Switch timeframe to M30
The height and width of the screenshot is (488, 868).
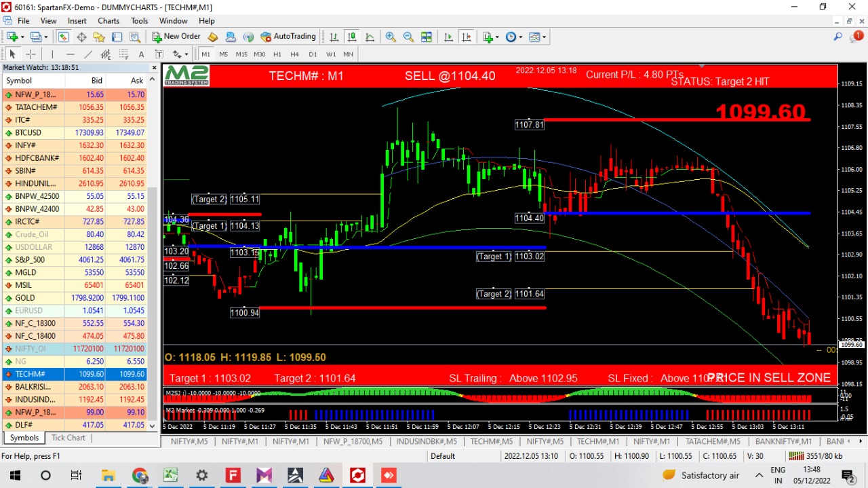click(260, 54)
